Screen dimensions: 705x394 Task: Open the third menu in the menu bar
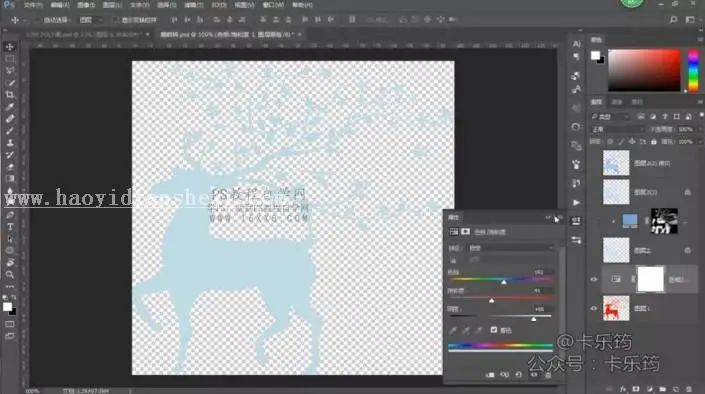86,5
